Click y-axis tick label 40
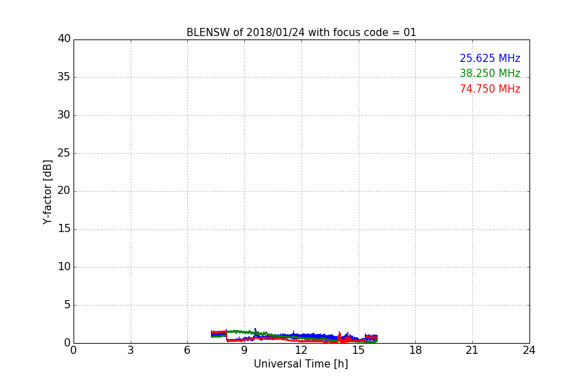The height and width of the screenshot is (392, 588). click(64, 39)
